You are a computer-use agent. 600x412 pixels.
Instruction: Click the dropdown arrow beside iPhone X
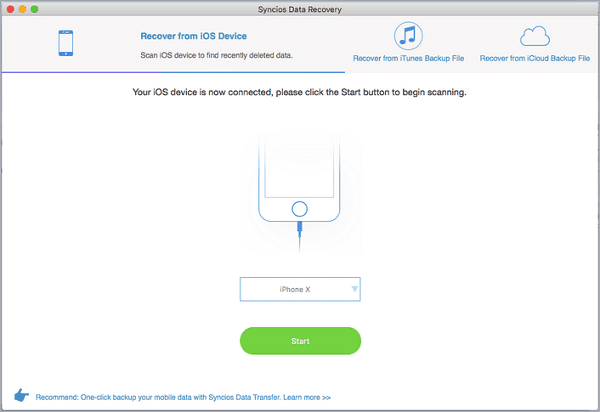click(x=355, y=289)
